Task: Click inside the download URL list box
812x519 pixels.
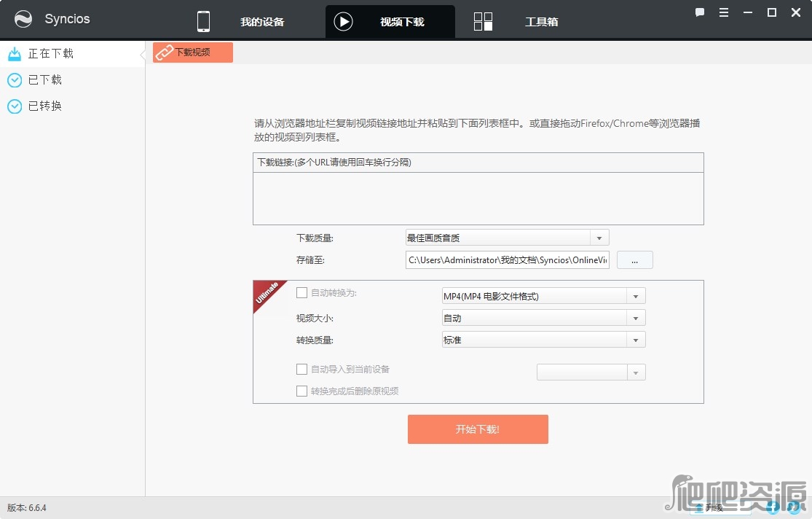Action: point(478,198)
